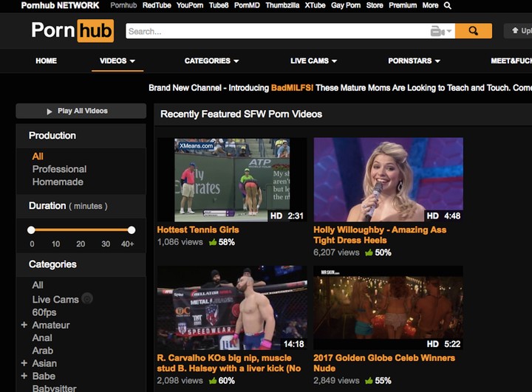Click the left duration slider handle
532x392 pixels.
point(31,230)
